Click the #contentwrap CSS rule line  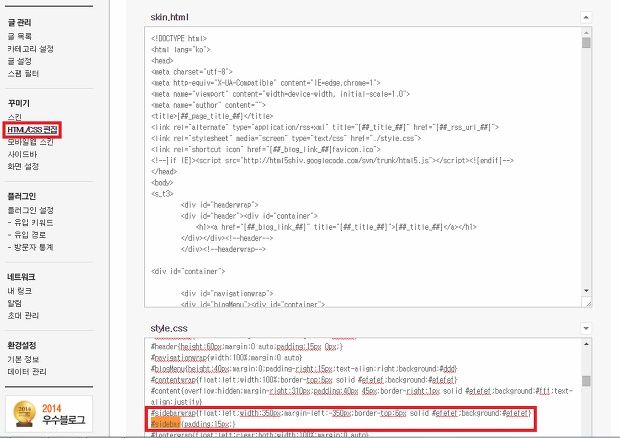coord(304,380)
